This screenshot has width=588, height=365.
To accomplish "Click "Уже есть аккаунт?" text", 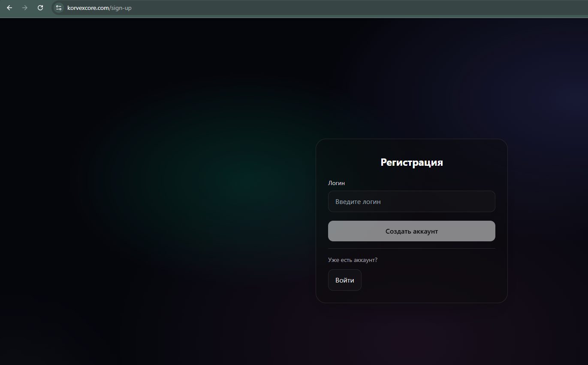I will (353, 260).
